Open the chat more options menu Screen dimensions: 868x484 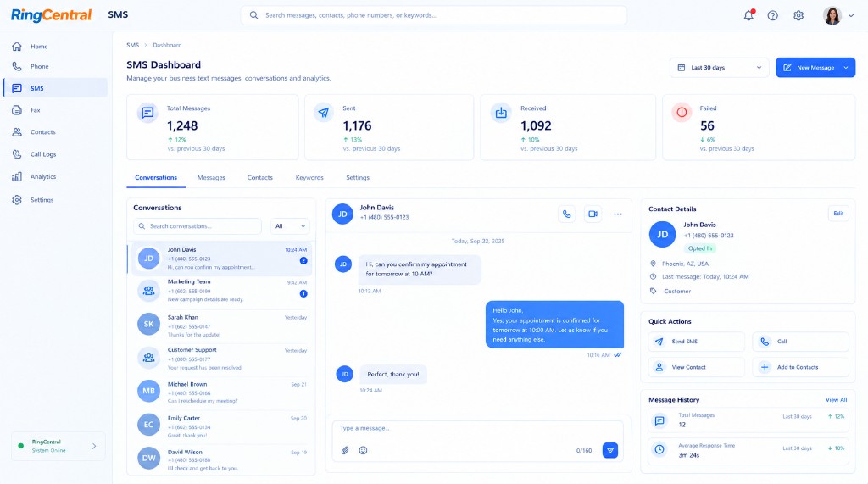(618, 214)
